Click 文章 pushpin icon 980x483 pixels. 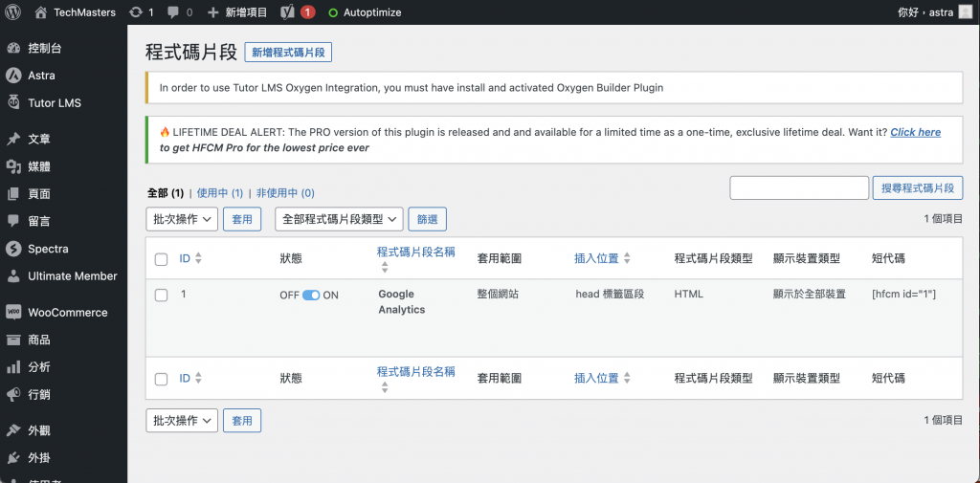(13, 140)
